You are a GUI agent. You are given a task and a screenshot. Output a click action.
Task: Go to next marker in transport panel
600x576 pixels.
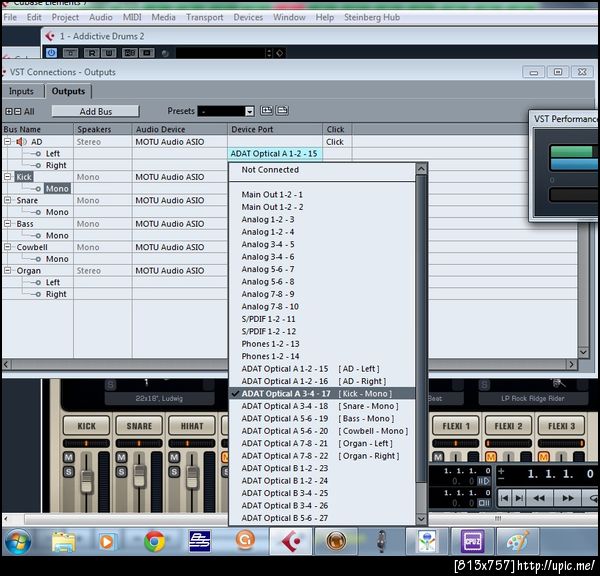(519, 498)
